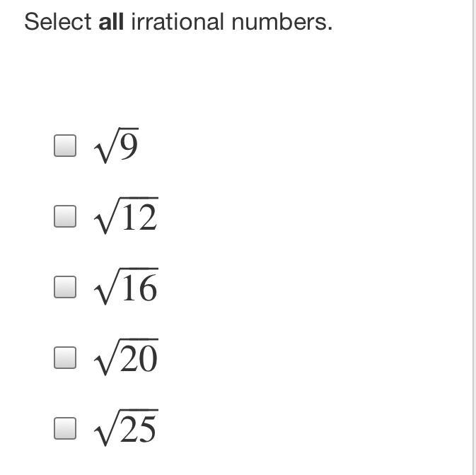Toggle the last answer option's checkbox
476x475 pixels.
[65, 428]
